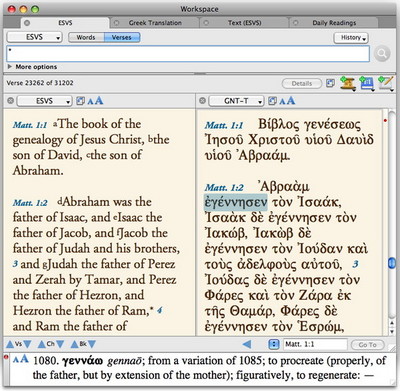Click Matt. 1:1 reference in Greek pane
The image size is (400, 391).
coord(224,126)
